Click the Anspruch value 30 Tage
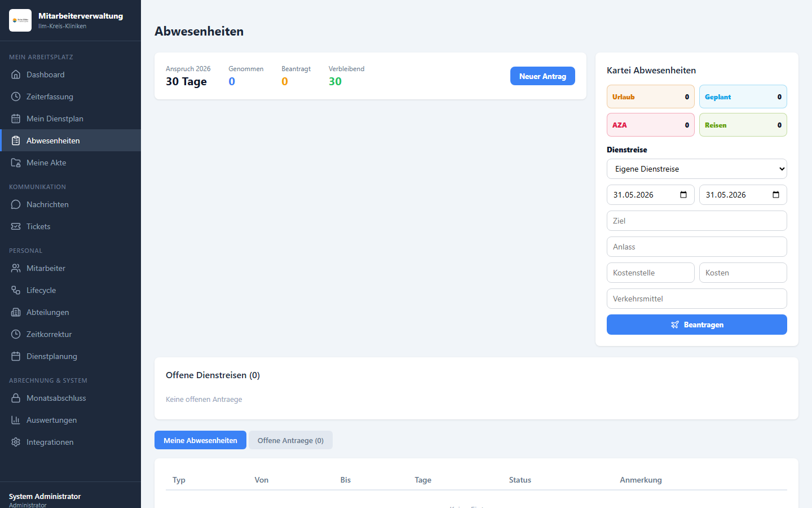Viewport: 812px width, 508px height. 186,81
